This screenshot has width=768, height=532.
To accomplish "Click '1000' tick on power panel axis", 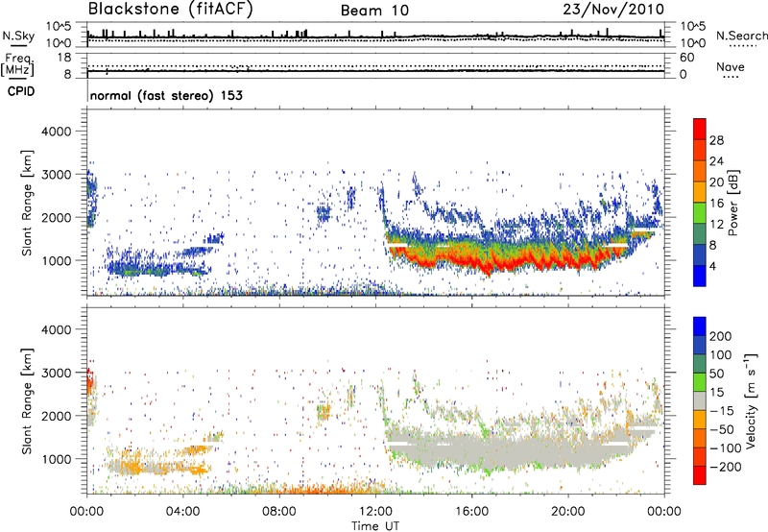I will [57, 260].
